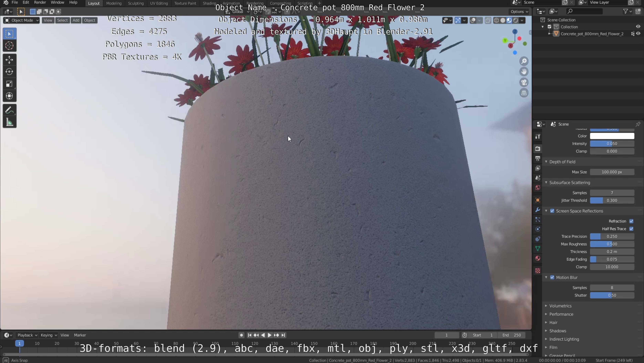The height and width of the screenshot is (363, 644).
Task: Click the End frame 250 field
Action: (512, 335)
